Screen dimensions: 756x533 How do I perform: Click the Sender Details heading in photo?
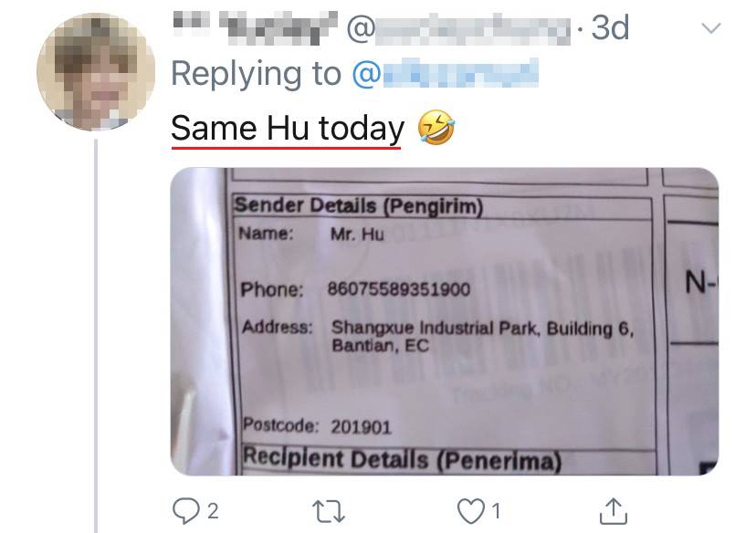pyautogui.click(x=358, y=205)
